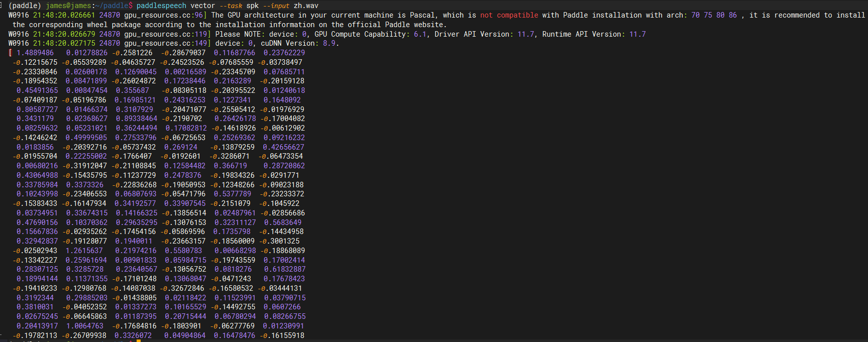
Task: Click the value '0.42656627'
Action: click(284, 147)
